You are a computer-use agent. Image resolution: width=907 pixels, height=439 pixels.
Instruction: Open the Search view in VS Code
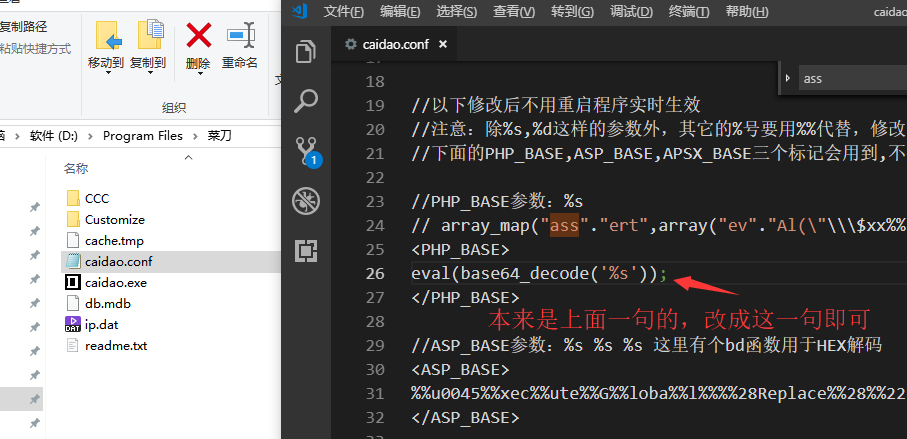(305, 101)
